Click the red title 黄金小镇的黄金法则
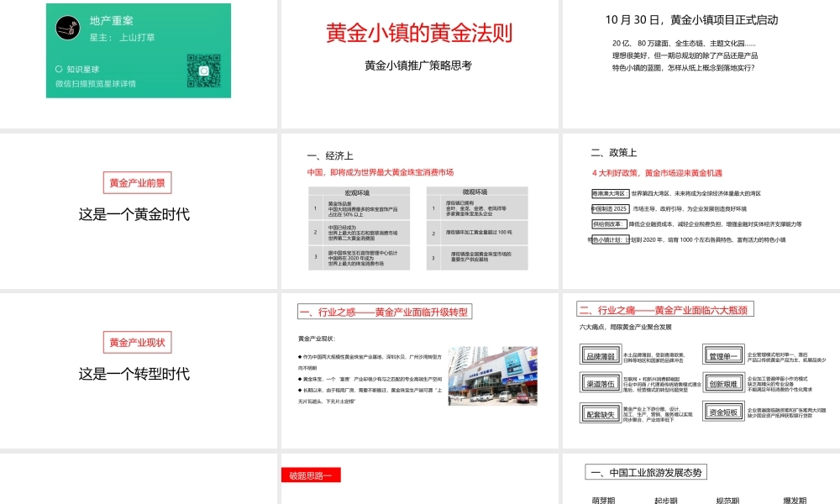Image resolution: width=840 pixels, height=504 pixels. 419,33
